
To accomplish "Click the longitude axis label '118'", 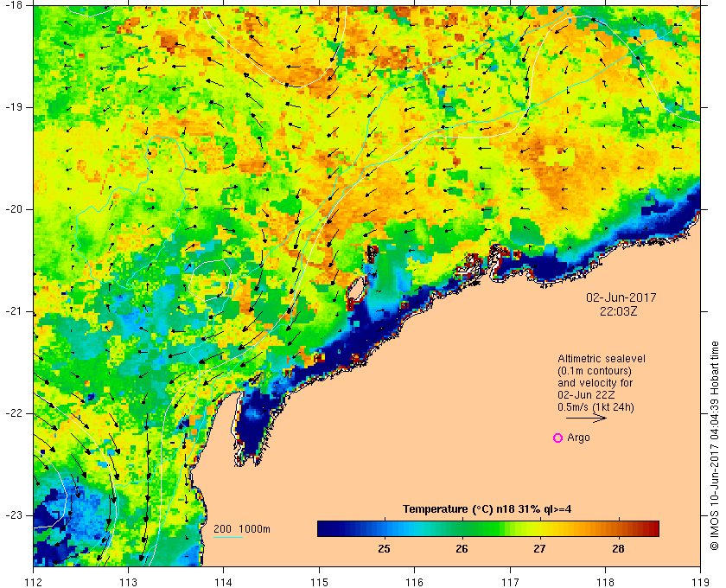I will pyautogui.click(x=605, y=582).
